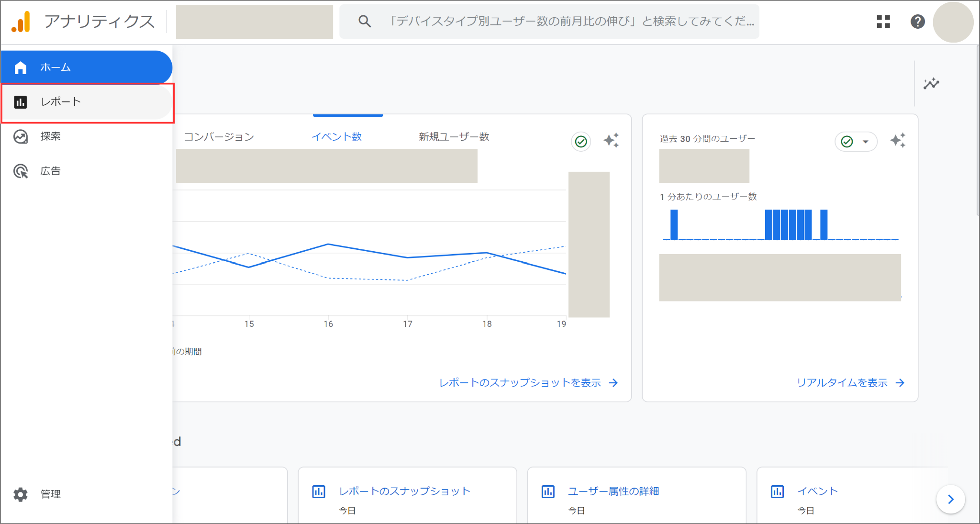Open the イベント recent card

852,495
